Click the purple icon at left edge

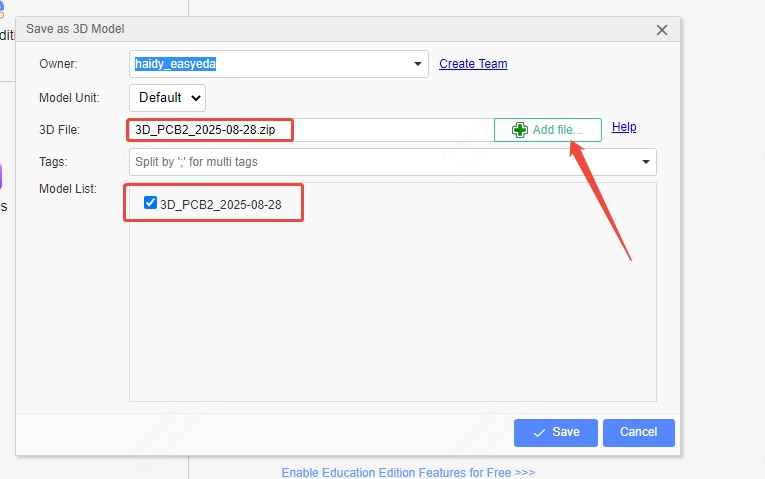2,177
